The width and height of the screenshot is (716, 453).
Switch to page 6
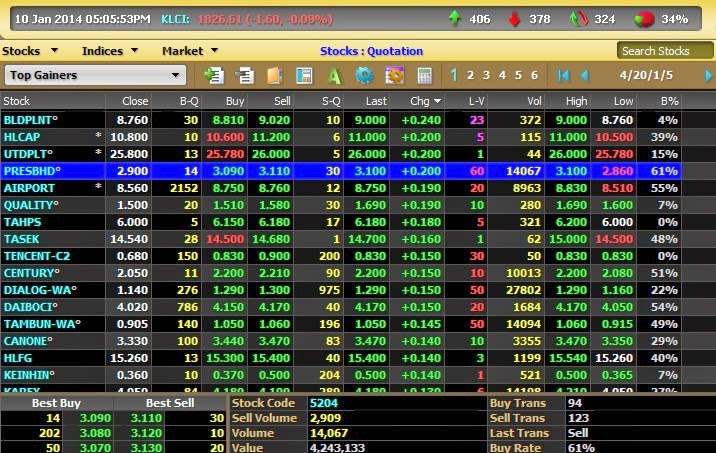pos(534,75)
